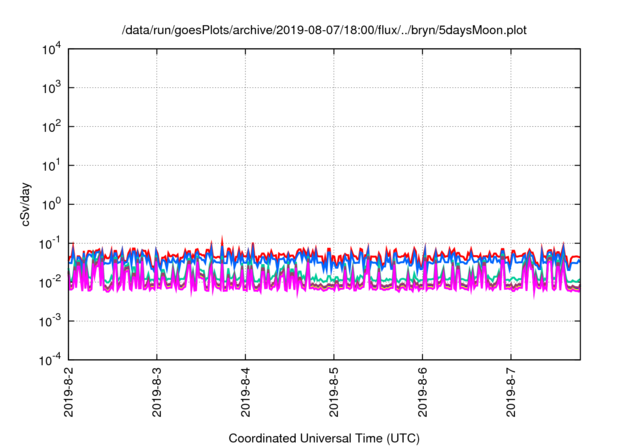
Task: Select the 2019-8-3 date tick label
Action: tap(157, 393)
